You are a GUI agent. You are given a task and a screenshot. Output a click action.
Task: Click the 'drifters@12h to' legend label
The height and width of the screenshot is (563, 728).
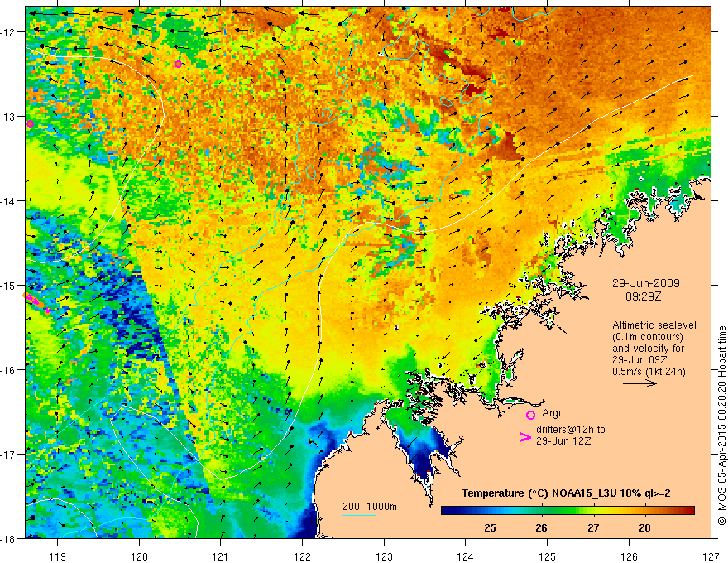click(x=571, y=430)
